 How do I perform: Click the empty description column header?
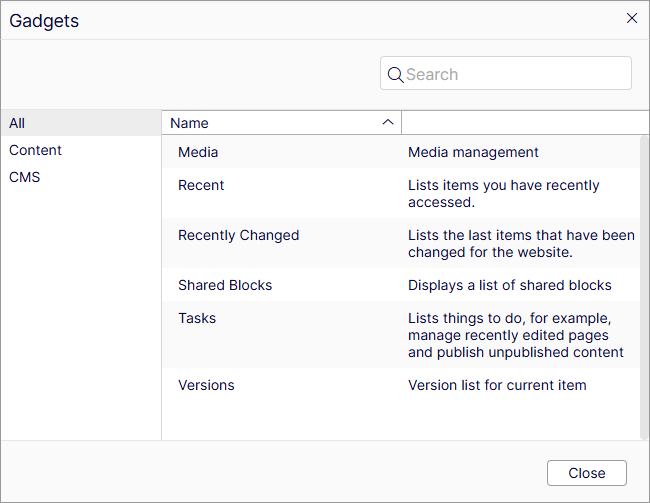coord(520,123)
